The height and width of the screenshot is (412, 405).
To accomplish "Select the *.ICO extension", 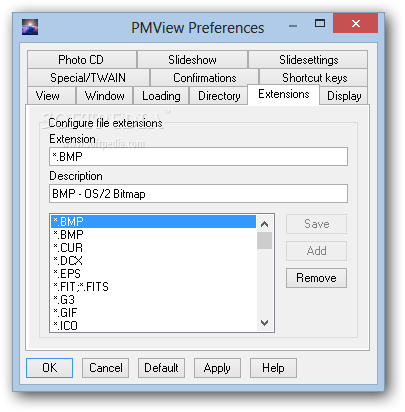I will point(154,325).
